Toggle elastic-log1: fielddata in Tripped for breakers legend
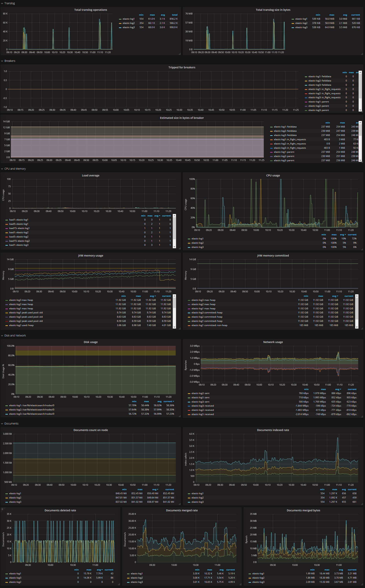The width and height of the screenshot is (365, 588). click(320, 76)
